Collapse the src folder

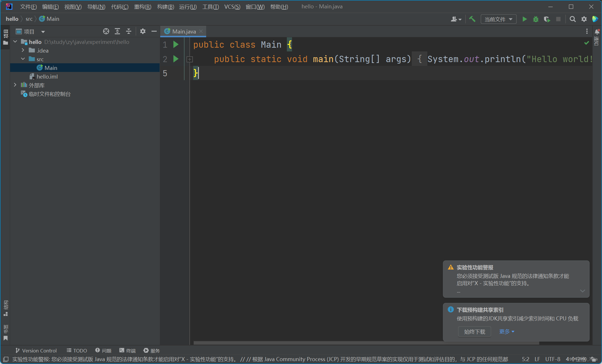[x=23, y=59]
